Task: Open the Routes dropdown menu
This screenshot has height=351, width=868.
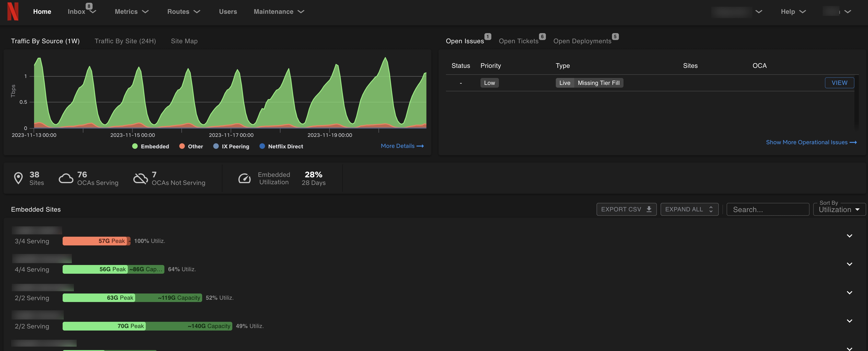Action: (x=184, y=12)
